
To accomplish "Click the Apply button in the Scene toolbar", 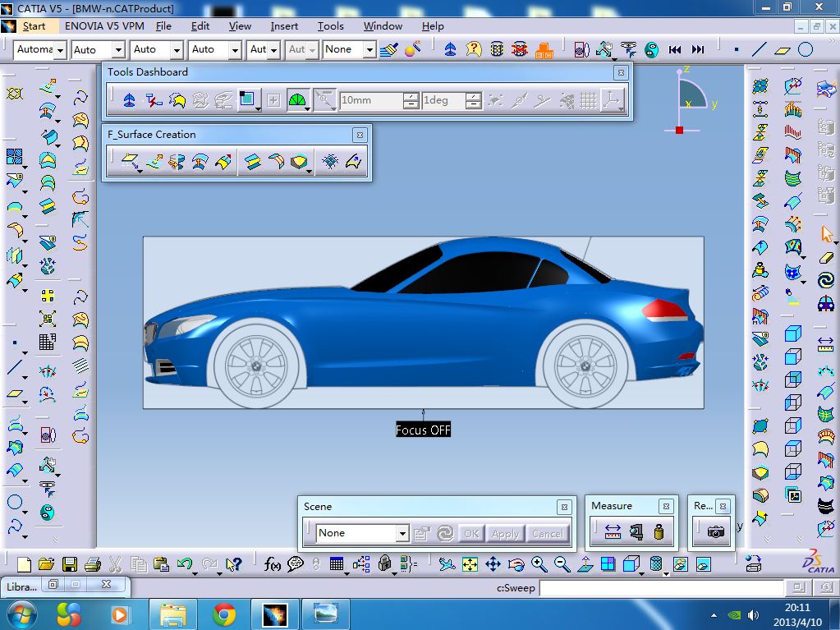I will (x=505, y=534).
